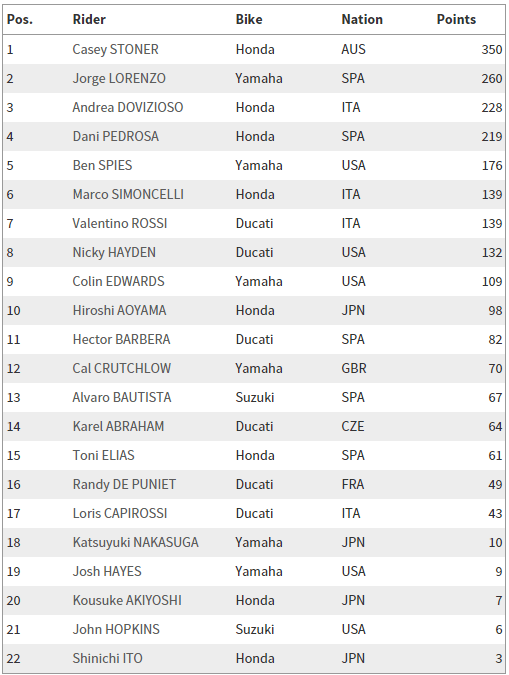Open Jorge LORENZO rider link

click(119, 78)
